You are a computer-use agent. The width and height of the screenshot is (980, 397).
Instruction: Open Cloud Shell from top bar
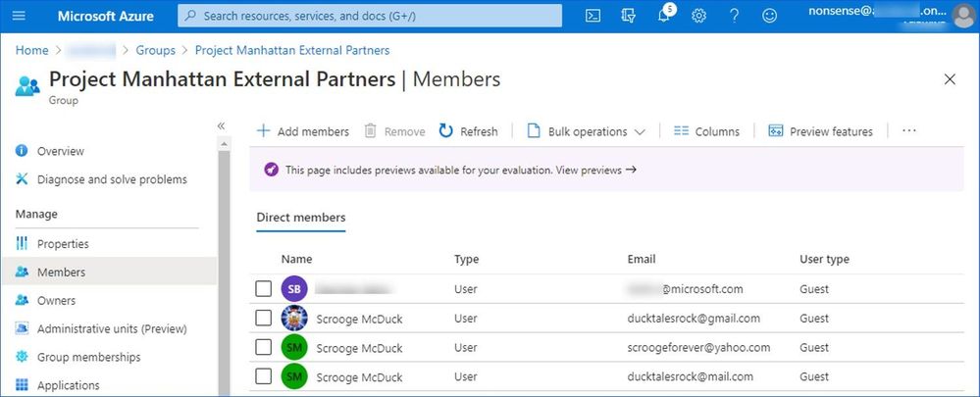[x=593, y=17]
